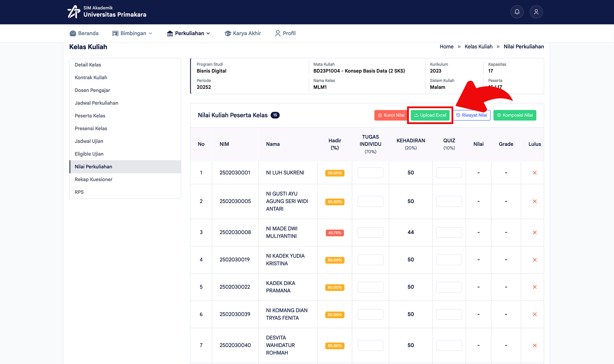614x364 pixels.
Task: Click Quiz field for NIM 2502030005
Action: (449, 201)
